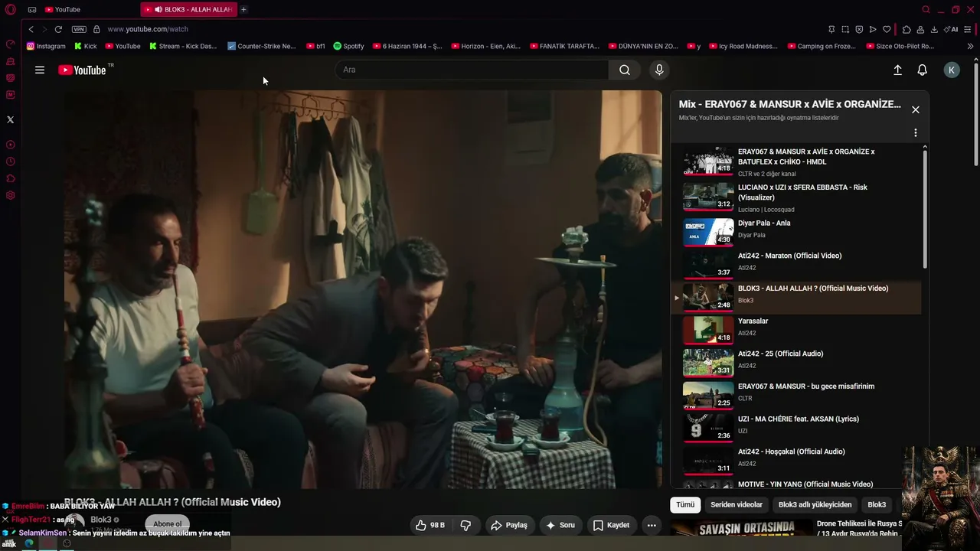Select the Seriden videolar chip

pyautogui.click(x=737, y=504)
